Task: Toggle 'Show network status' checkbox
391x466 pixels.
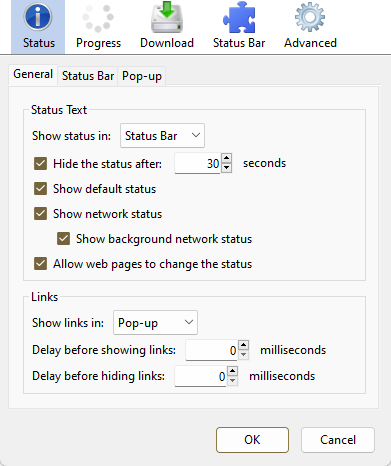Action: [40, 214]
